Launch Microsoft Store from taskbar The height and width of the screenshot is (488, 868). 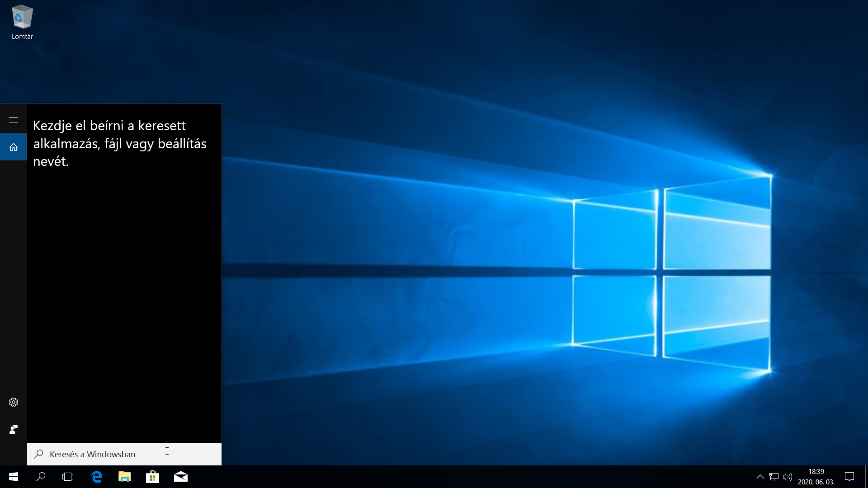[x=153, y=477]
